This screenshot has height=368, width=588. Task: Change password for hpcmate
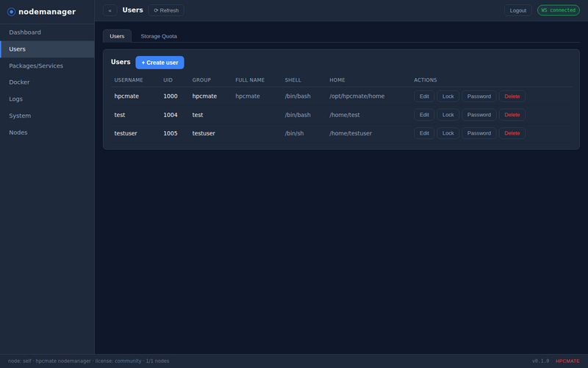(x=479, y=96)
